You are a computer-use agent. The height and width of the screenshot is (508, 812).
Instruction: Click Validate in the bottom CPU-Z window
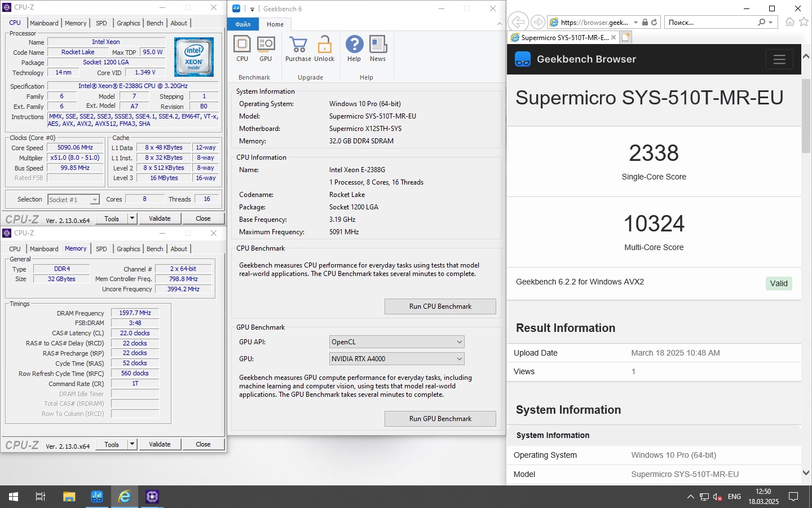(x=160, y=444)
